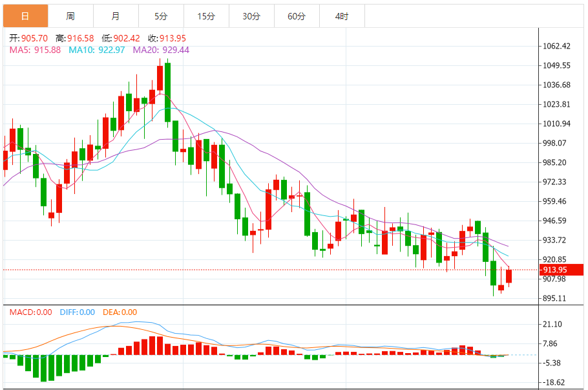Image resolution: width=588 pixels, height=390 pixels.
Task: Click the 920.85 price axis label
Action: [554, 259]
